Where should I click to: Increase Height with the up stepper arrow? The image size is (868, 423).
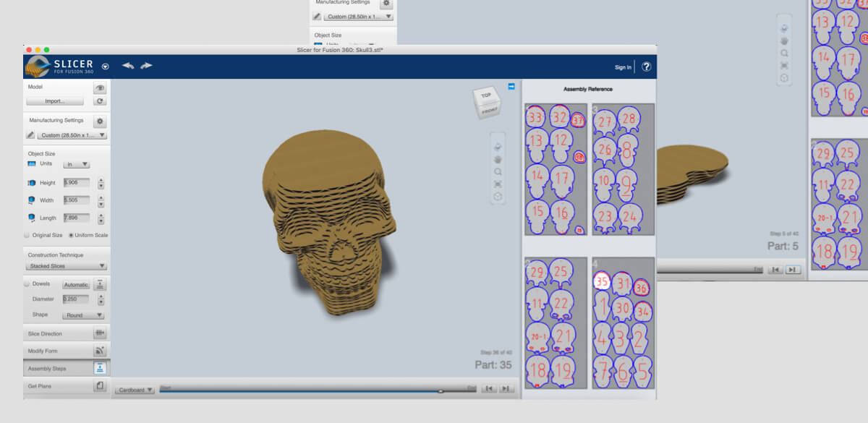point(101,181)
